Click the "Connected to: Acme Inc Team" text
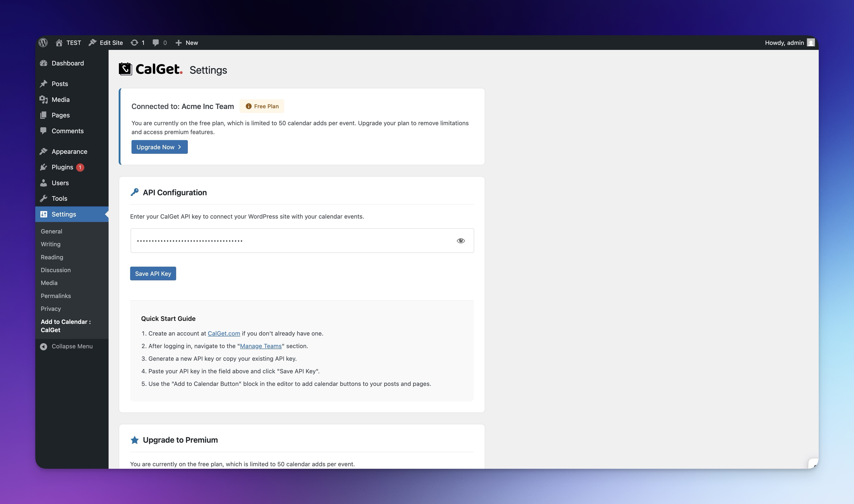Screen dimensions: 854x504 (183, 106)
